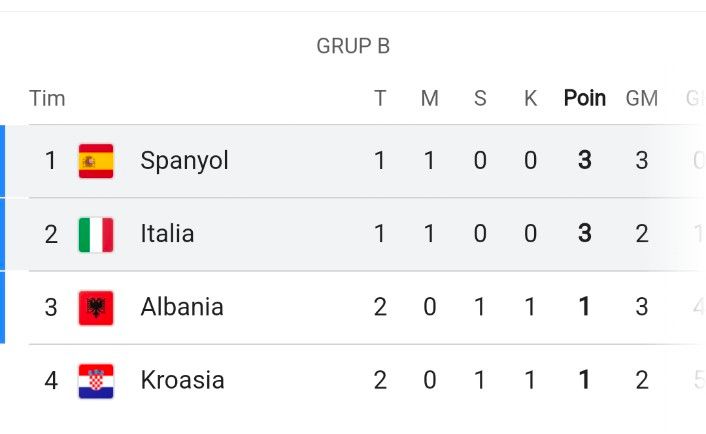Open the Spanyol team link
The width and height of the screenshot is (706, 434).
pos(185,161)
